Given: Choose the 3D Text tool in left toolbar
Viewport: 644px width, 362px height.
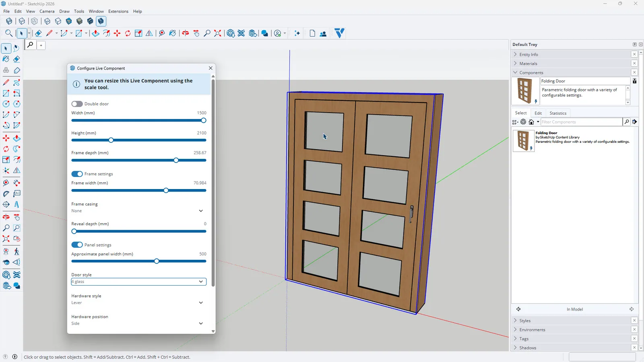Looking at the screenshot, I should [17, 204].
